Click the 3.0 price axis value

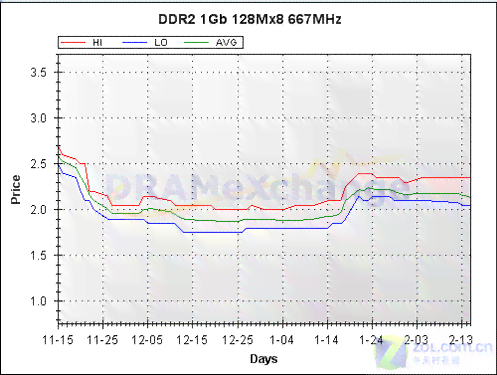(x=39, y=118)
